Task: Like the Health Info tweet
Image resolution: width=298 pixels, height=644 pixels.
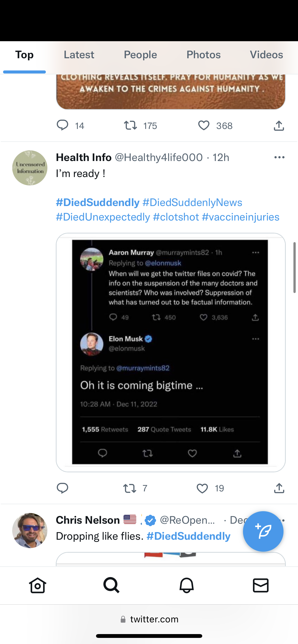Action: [202, 488]
